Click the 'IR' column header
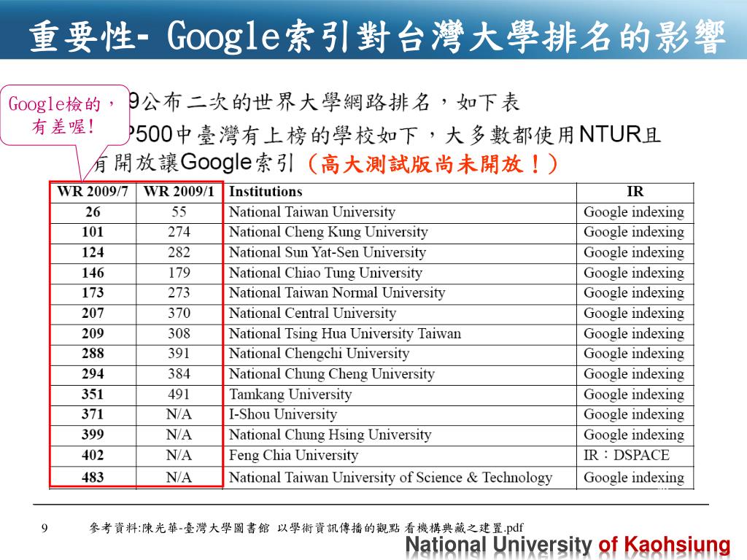747x560 pixels. pyautogui.click(x=635, y=192)
